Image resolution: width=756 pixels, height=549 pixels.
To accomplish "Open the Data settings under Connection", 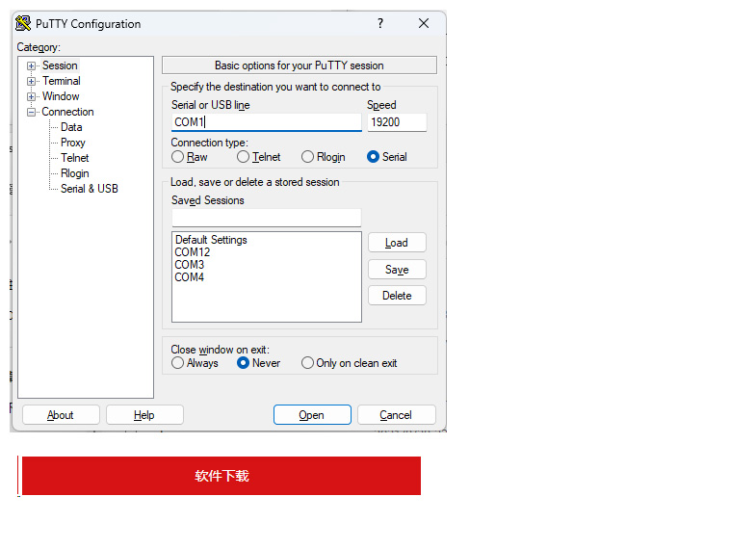I will point(71,127).
